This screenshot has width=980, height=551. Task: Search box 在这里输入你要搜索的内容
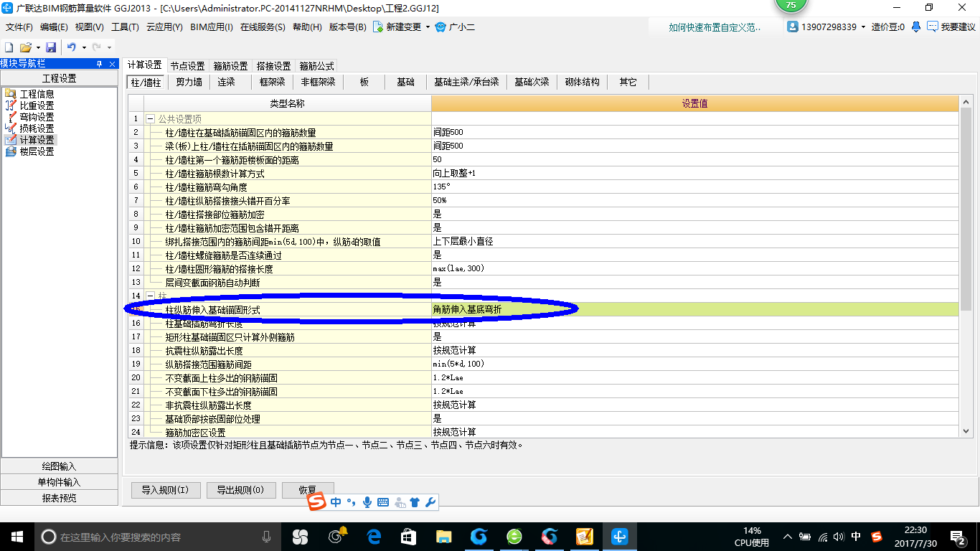click(157, 537)
